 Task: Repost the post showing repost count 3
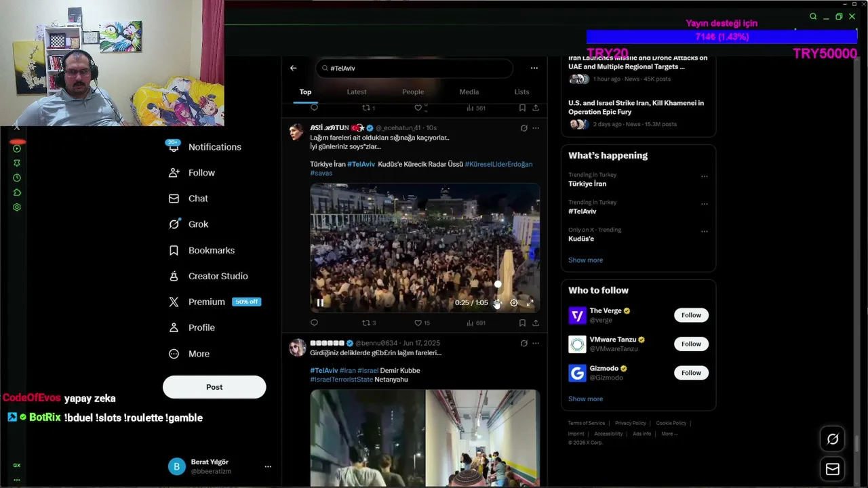[368, 323]
